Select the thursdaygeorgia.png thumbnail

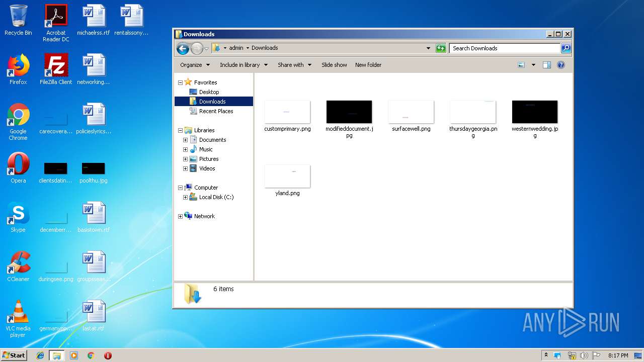pyautogui.click(x=473, y=112)
